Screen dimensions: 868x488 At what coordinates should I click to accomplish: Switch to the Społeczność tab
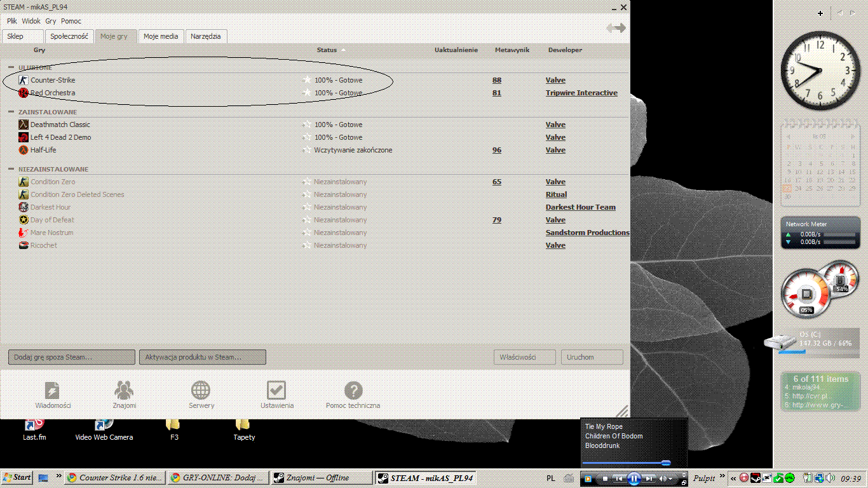tap(70, 36)
